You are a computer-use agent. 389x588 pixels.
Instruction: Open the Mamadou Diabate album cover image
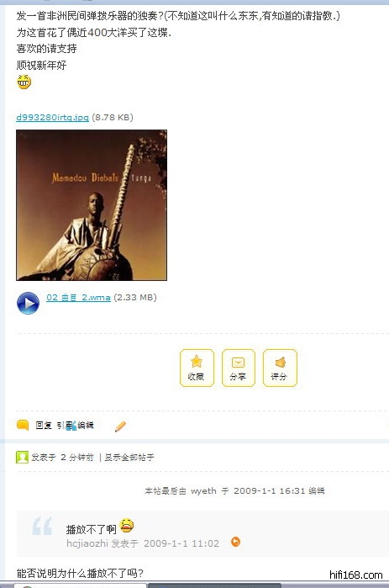92,205
